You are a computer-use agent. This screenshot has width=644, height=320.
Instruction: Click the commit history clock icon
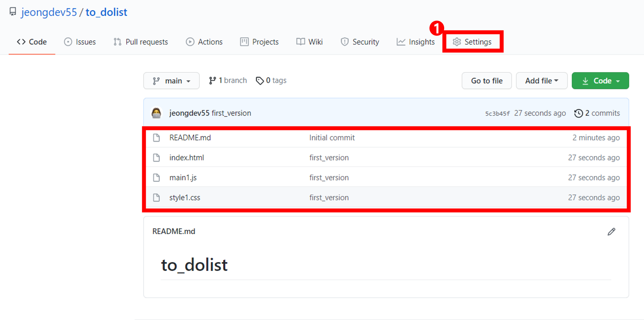[578, 113]
